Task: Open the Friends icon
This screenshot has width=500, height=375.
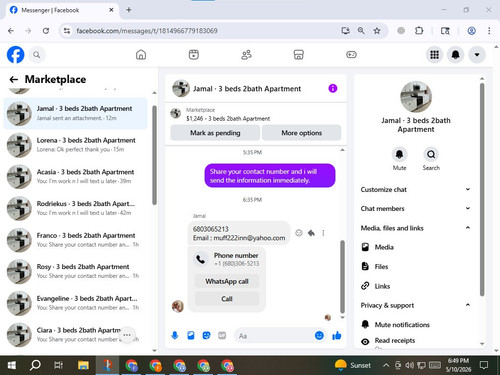Action: point(246,55)
